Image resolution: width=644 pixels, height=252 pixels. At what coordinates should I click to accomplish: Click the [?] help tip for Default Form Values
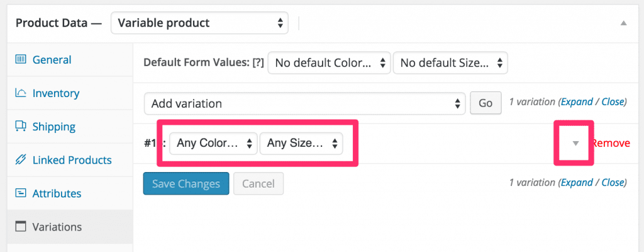click(258, 62)
